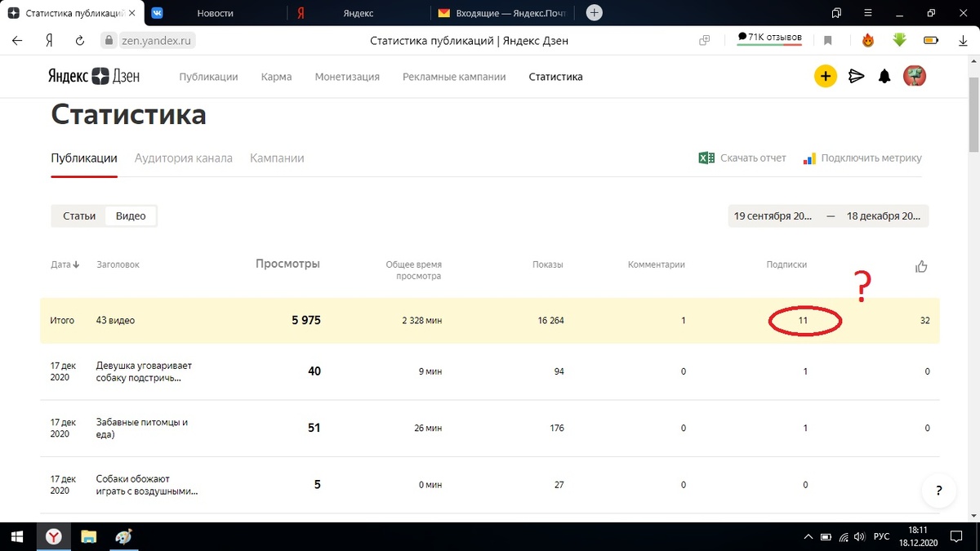The height and width of the screenshot is (551, 980).
Task: Open the battery-saver extension icon
Action: point(930,39)
